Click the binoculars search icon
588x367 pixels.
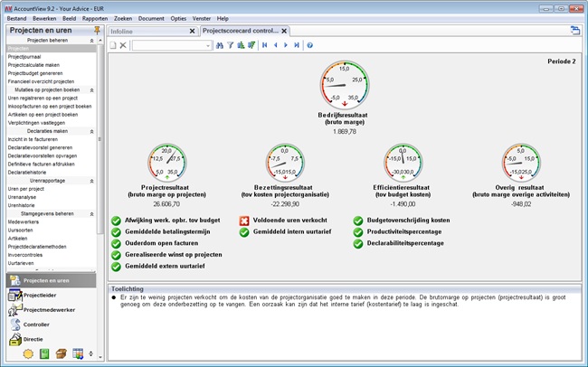220,45
